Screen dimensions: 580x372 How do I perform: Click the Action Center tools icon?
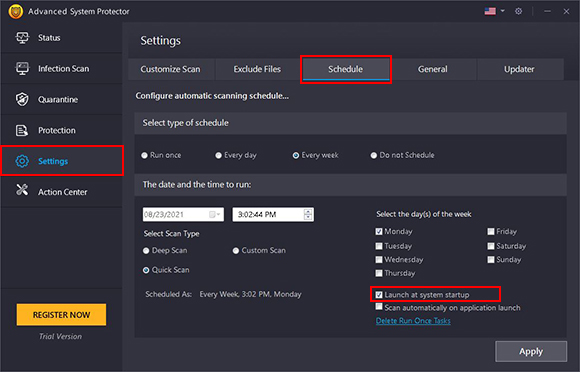point(22,190)
